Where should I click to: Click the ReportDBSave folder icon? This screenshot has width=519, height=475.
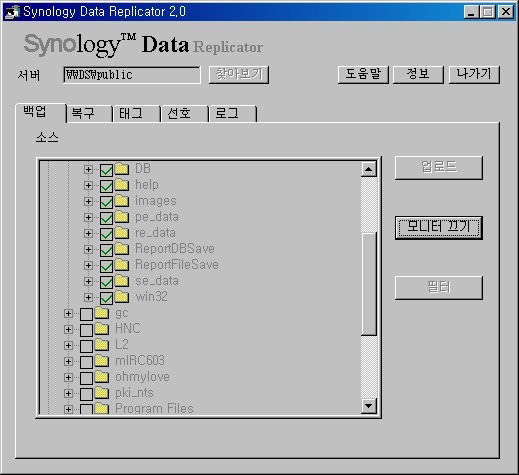click(x=122, y=249)
